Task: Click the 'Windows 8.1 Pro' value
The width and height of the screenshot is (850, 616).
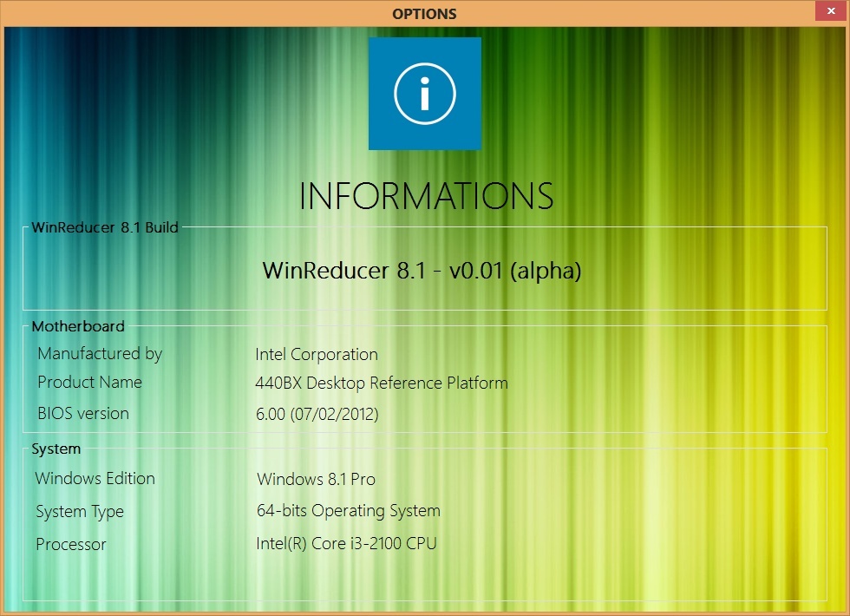Action: 316,479
